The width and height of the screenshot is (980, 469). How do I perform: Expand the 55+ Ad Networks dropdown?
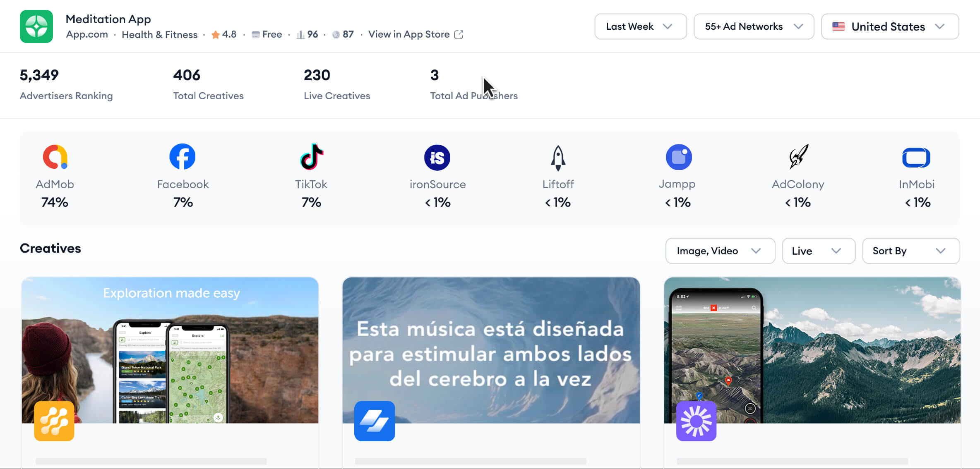(754, 26)
